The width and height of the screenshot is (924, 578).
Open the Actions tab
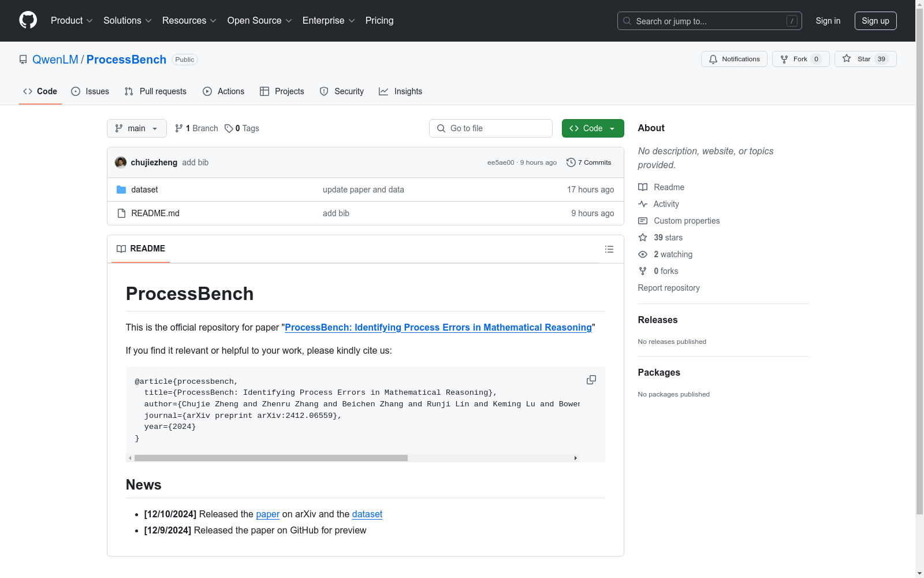(223, 91)
